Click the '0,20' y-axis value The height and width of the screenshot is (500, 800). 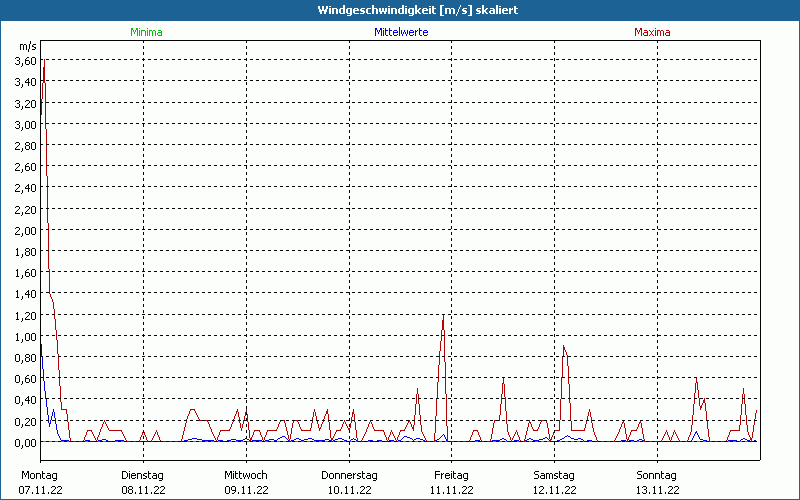[26, 422]
